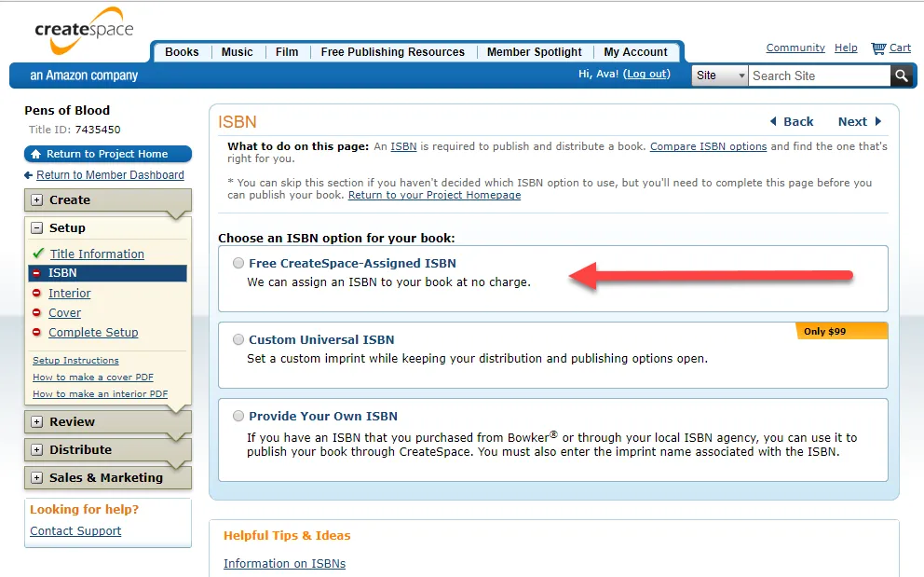
Task: Click the left arrow icon beside Return to Member Dashboard
Action: (28, 175)
